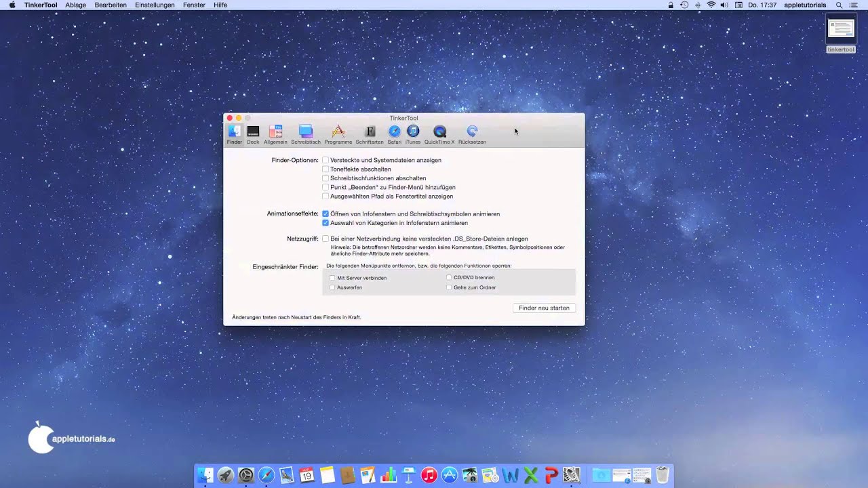Viewport: 868px width, 488px height.
Task: Open Keynote from the Dock
Action: 408,475
